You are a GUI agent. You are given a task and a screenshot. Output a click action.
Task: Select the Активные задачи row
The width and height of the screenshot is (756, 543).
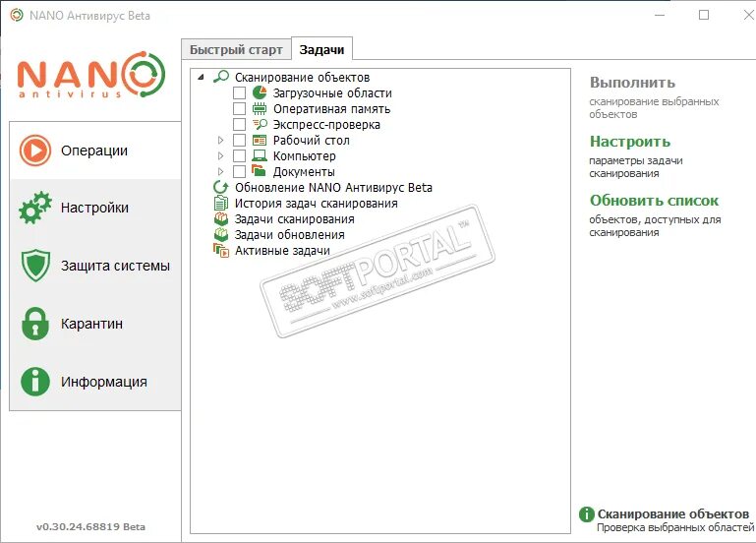point(282,251)
